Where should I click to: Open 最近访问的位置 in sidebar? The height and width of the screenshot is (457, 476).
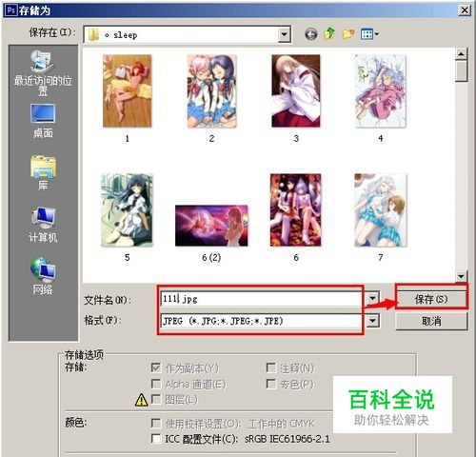pos(43,72)
